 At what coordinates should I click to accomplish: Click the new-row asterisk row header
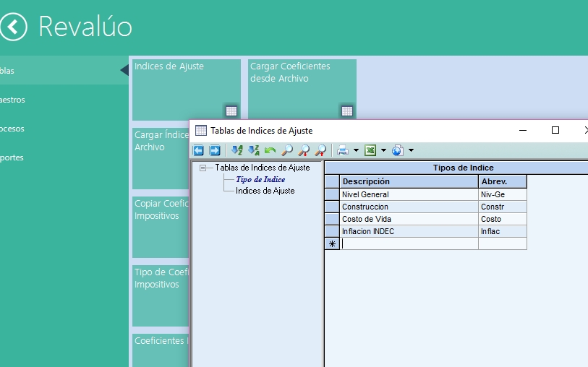[332, 243]
